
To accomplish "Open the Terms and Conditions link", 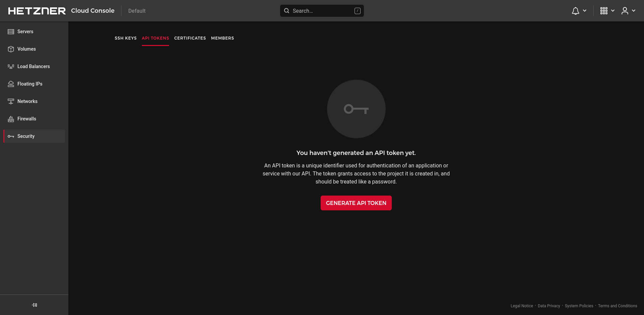I will (617, 306).
